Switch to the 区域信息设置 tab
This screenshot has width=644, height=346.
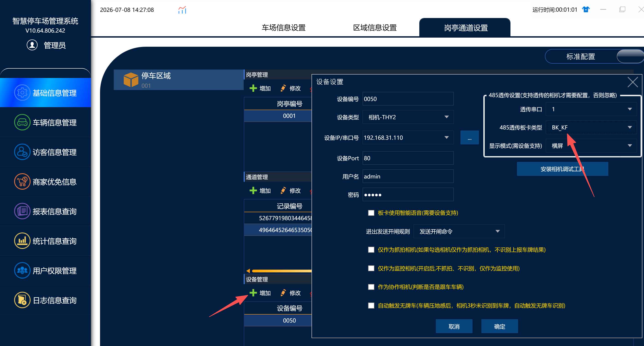(375, 28)
